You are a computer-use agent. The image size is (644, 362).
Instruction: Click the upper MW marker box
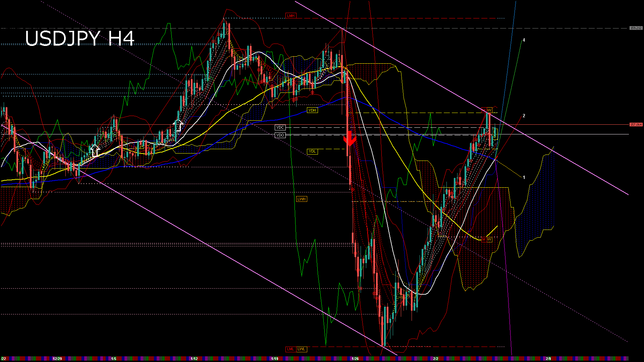tap(487, 110)
